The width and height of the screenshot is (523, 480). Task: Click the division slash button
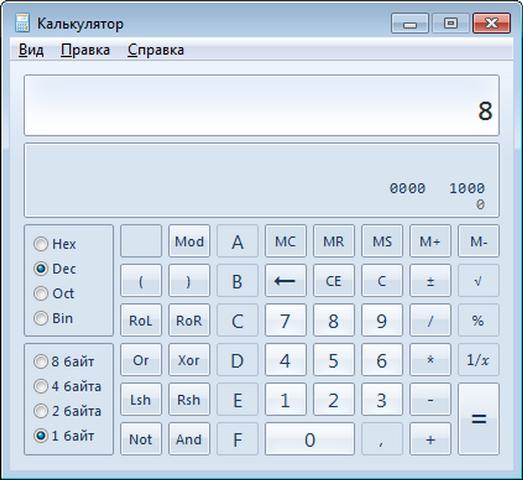click(430, 320)
